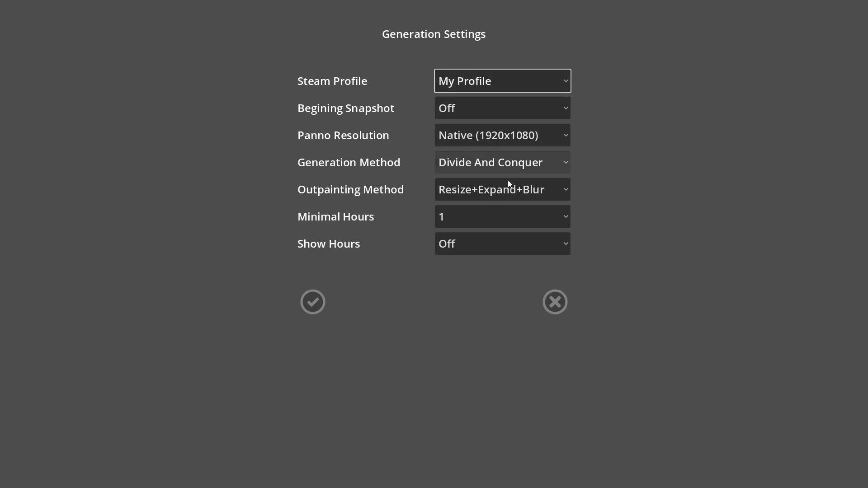Click chevron arrow beside Divide And Conquer
This screenshot has width=868, height=488.
click(x=566, y=162)
